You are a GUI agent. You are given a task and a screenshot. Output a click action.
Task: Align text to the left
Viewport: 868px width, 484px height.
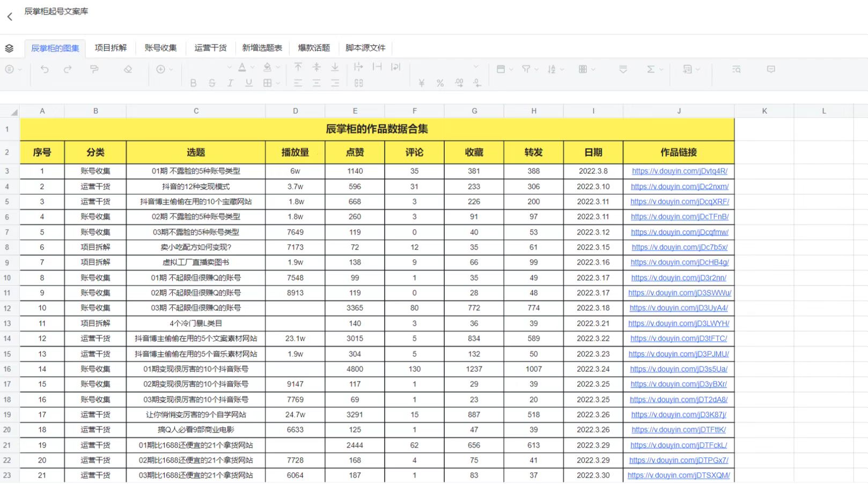pyautogui.click(x=298, y=83)
